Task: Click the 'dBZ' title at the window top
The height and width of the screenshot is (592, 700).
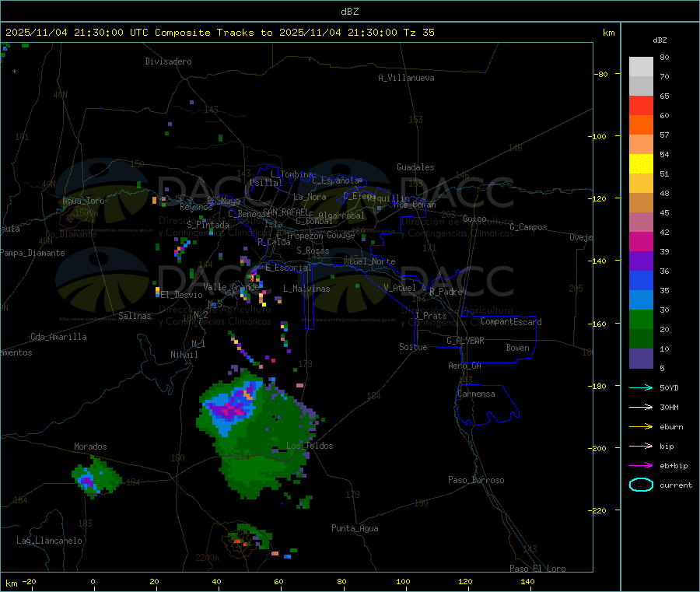Action: tap(349, 12)
